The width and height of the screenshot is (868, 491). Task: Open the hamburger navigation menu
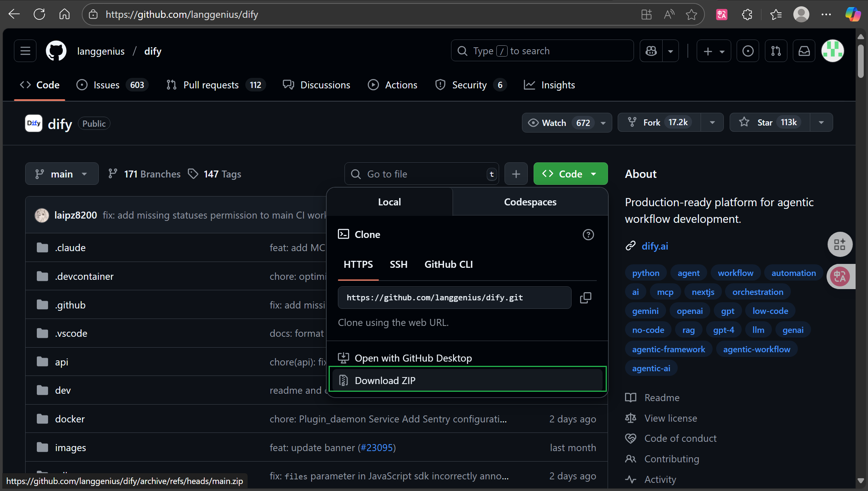[x=25, y=51]
